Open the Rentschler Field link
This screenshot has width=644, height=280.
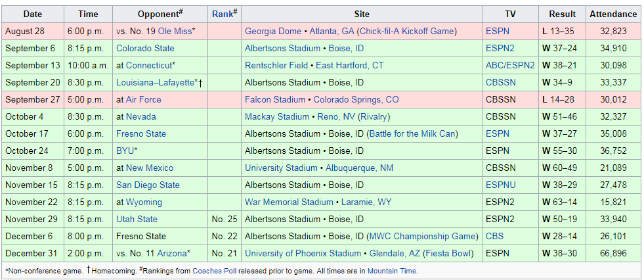[x=276, y=65]
